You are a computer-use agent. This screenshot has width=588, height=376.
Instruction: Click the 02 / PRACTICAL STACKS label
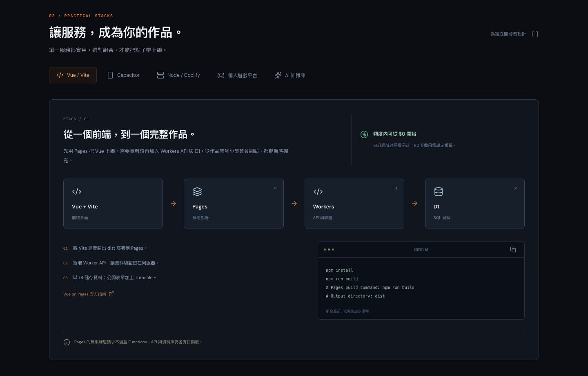(x=81, y=16)
